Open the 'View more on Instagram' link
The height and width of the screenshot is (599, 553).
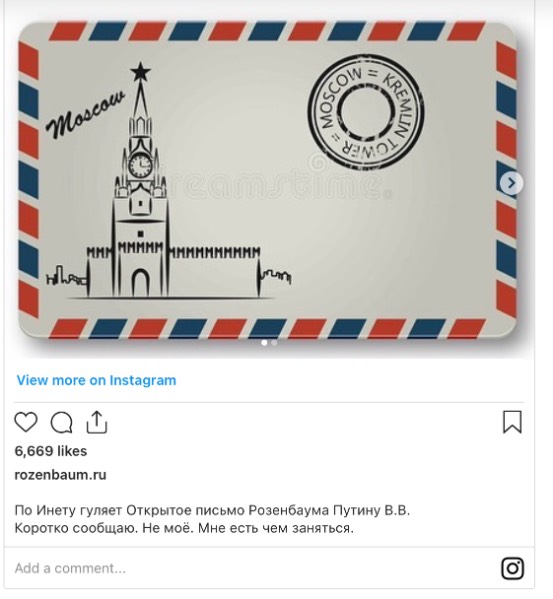(96, 380)
